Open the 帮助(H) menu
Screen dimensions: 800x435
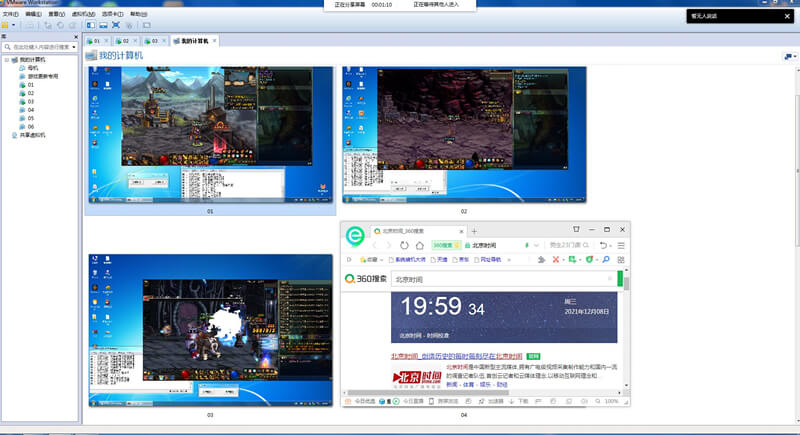point(138,14)
